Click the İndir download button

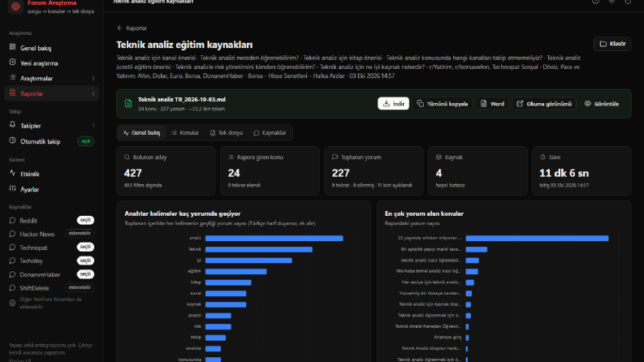pos(393,104)
